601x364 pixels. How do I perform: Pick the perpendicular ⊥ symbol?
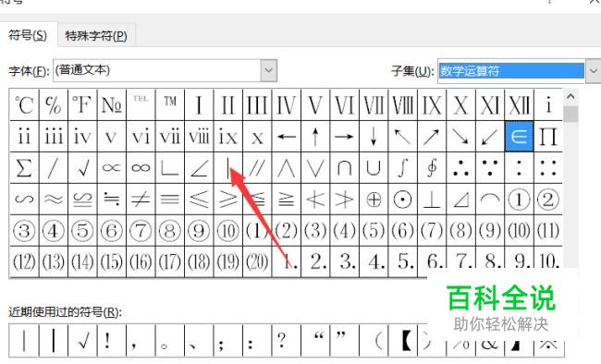432,200
